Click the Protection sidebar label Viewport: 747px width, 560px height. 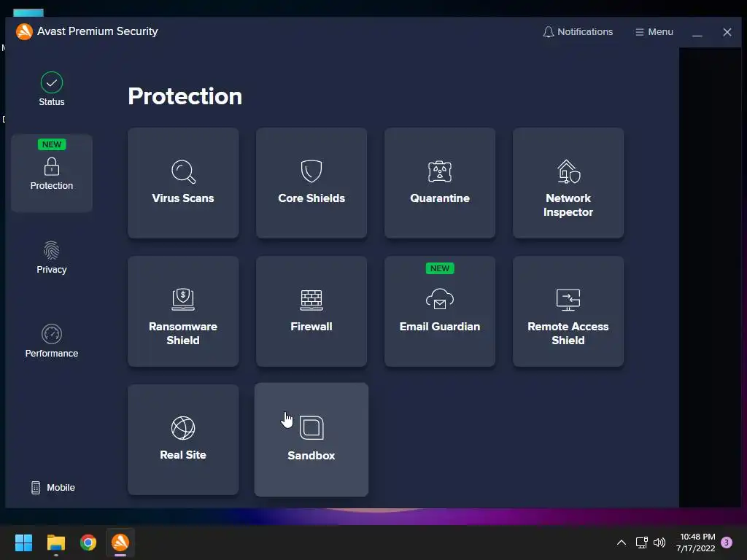[52, 186]
